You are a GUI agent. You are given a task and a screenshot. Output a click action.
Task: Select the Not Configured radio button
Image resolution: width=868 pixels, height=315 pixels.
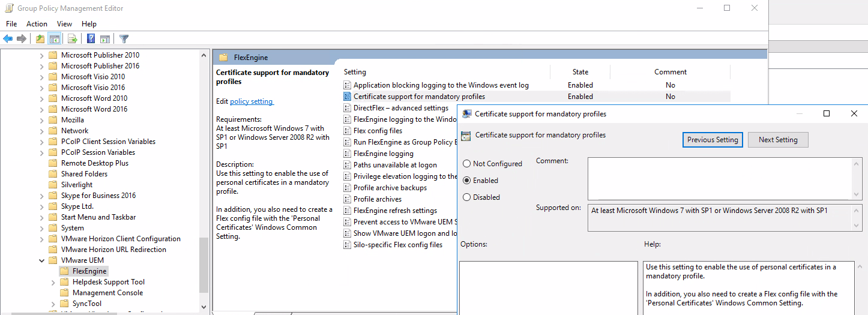[x=466, y=164]
